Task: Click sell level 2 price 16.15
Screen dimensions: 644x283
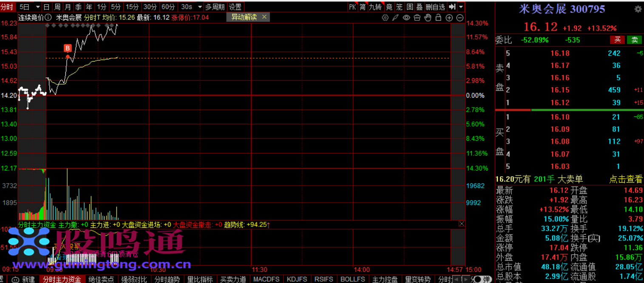Action: pyautogui.click(x=560, y=90)
